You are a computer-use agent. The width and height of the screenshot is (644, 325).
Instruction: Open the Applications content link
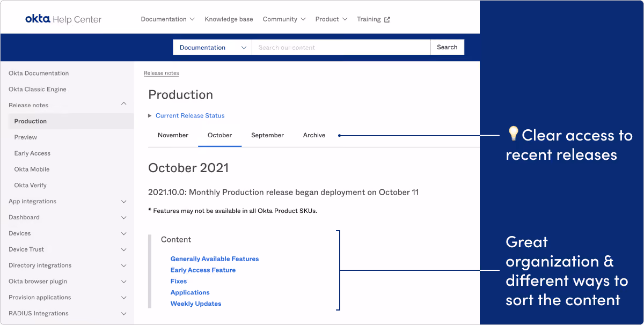[190, 293]
